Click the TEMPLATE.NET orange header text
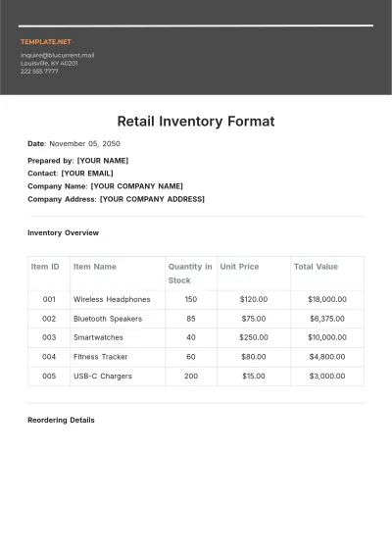The width and height of the screenshot is (392, 555). (46, 42)
